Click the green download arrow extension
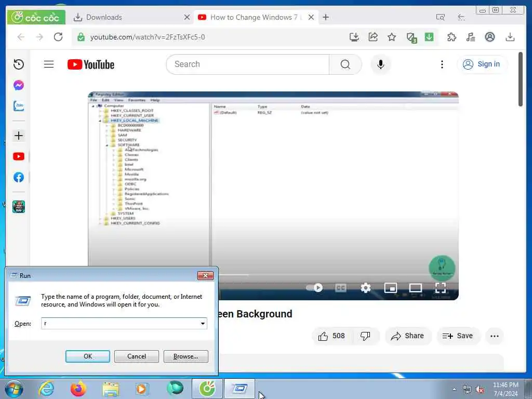The height and width of the screenshot is (399, 532). (x=429, y=37)
